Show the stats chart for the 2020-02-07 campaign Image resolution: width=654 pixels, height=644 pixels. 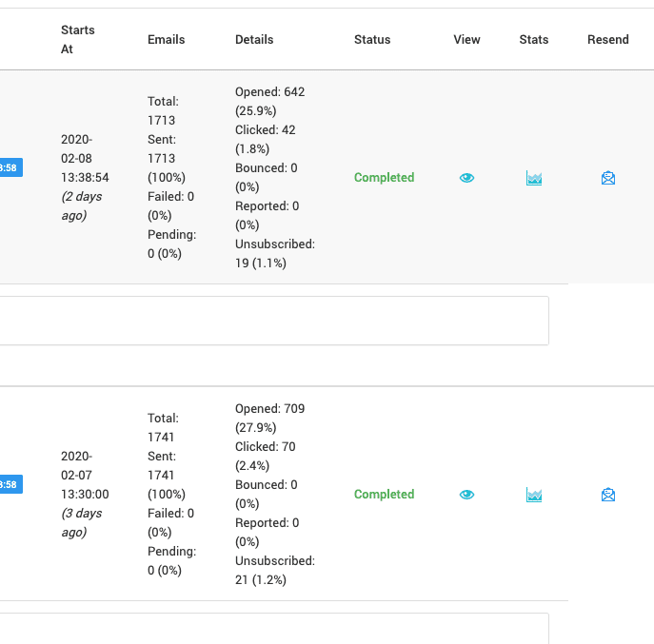534,495
